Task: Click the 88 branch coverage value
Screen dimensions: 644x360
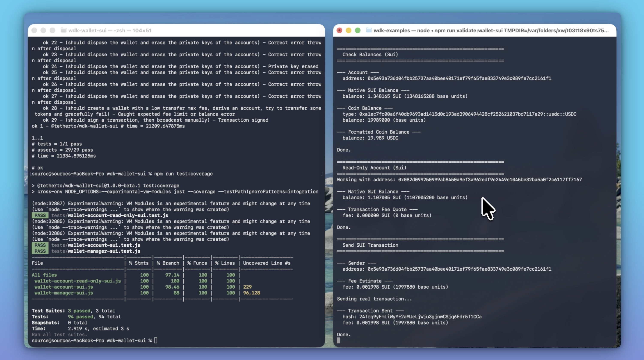Action: [176, 293]
